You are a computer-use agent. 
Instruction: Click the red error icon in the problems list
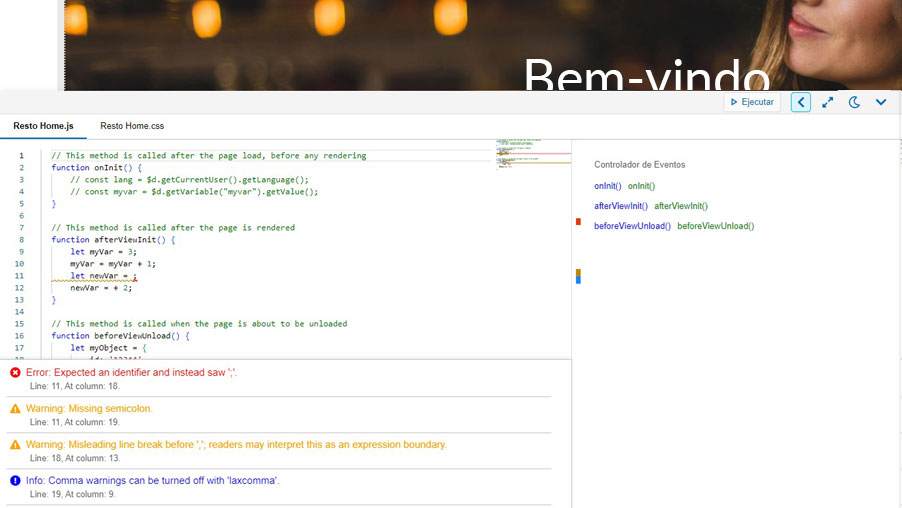(x=16, y=373)
